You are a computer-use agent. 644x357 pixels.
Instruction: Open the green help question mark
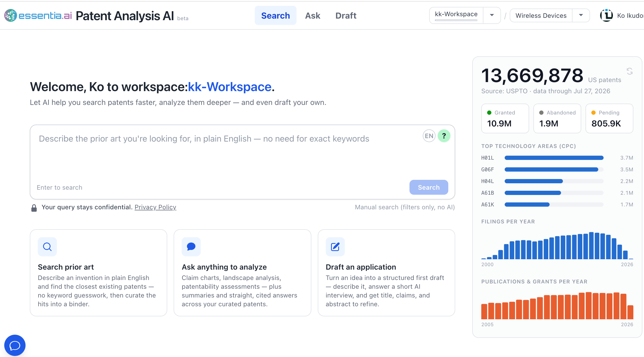point(444,136)
